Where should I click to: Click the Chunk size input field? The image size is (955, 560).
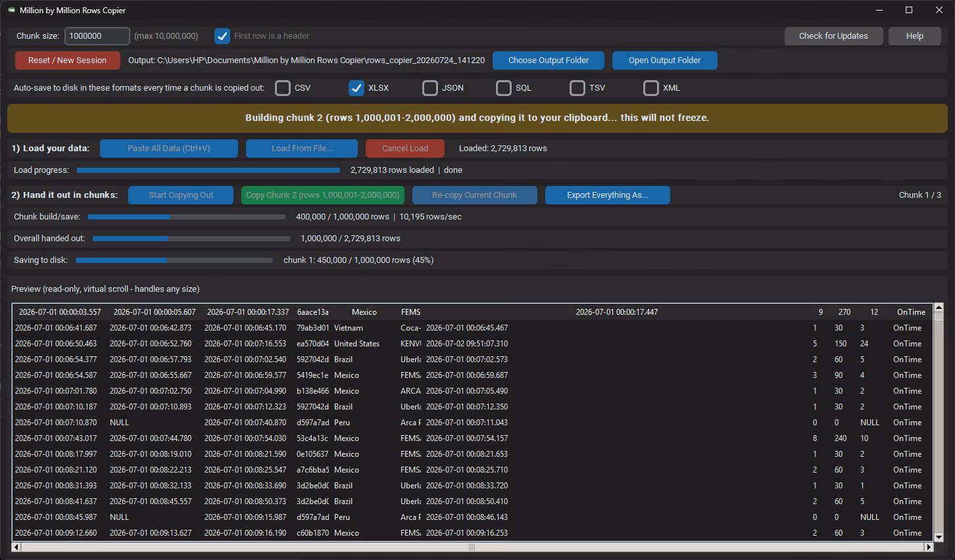pyautogui.click(x=97, y=36)
